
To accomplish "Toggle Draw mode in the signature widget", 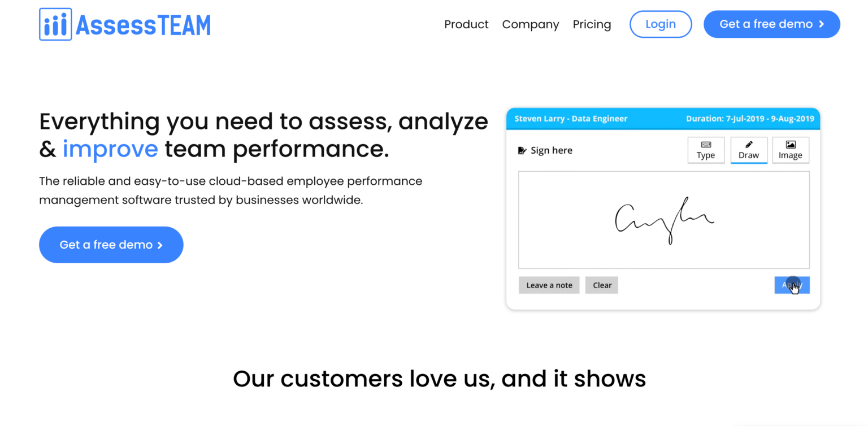I will (x=749, y=150).
